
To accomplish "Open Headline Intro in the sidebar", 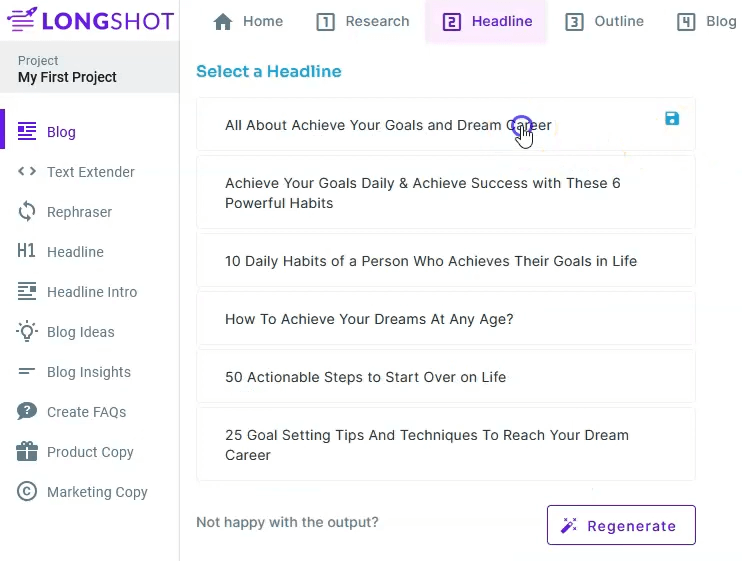I will point(90,291).
